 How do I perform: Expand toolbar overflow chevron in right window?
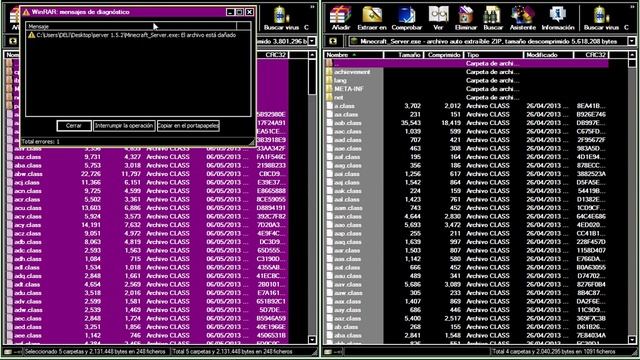point(632,7)
